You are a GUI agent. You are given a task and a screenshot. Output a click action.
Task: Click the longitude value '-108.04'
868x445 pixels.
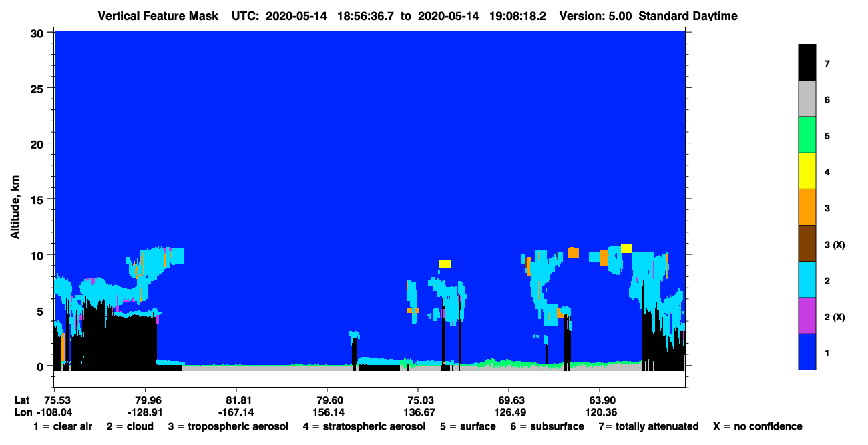(x=55, y=412)
